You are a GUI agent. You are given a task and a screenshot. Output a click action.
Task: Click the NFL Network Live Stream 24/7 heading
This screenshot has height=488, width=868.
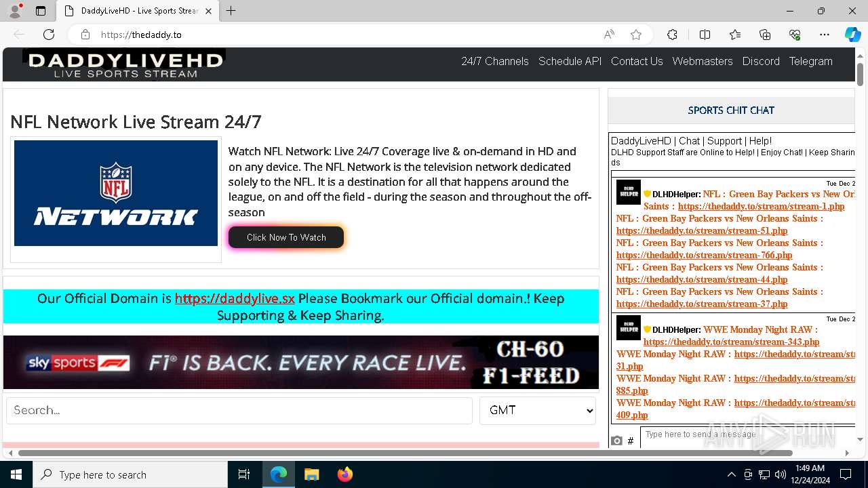(x=136, y=122)
